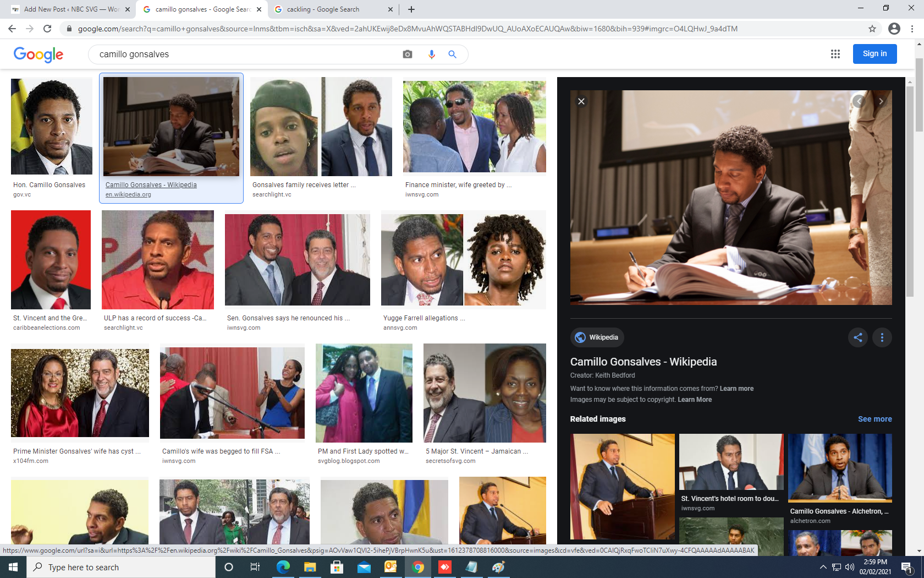Close the image preview panel

click(x=581, y=101)
